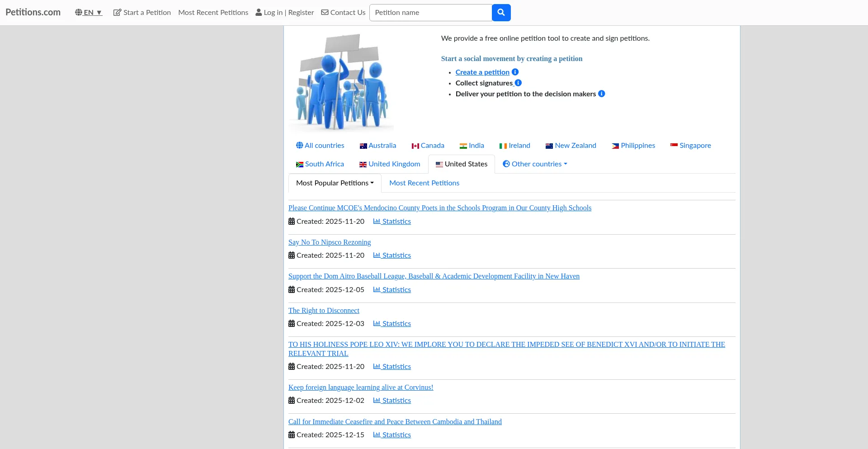Click the Petition name search field
This screenshot has width=868, height=449.
430,13
